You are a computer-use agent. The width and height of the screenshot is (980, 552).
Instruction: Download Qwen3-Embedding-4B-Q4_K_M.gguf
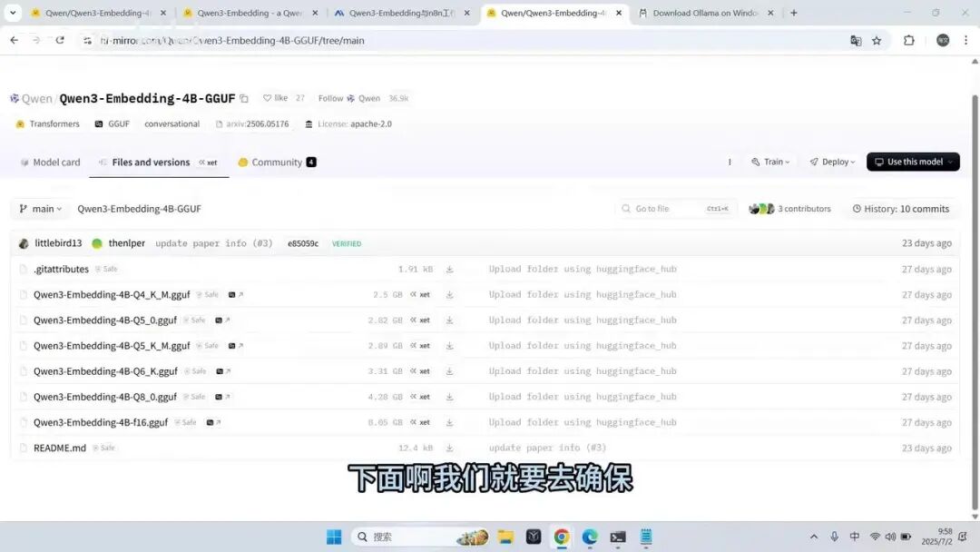tap(449, 294)
